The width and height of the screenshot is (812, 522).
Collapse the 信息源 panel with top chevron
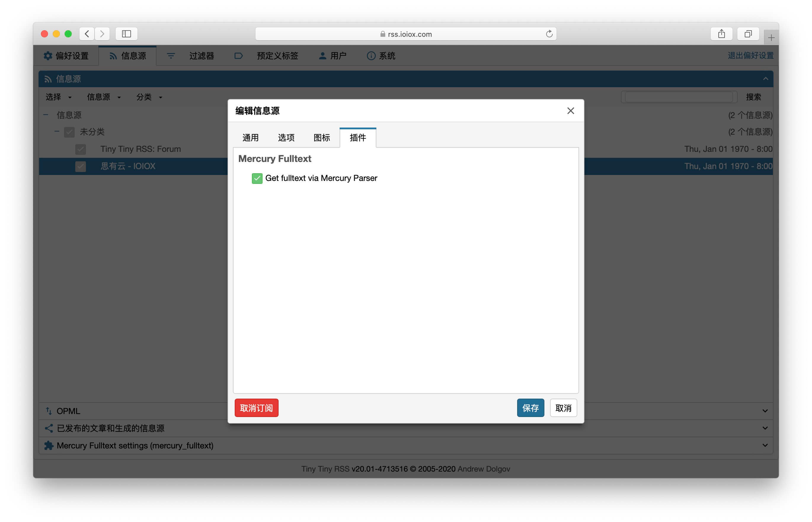pyautogui.click(x=765, y=79)
